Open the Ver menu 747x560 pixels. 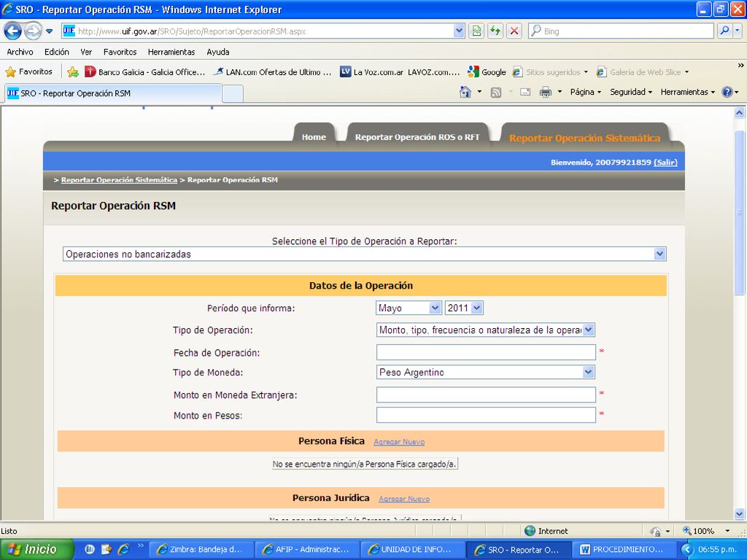pyautogui.click(x=86, y=52)
